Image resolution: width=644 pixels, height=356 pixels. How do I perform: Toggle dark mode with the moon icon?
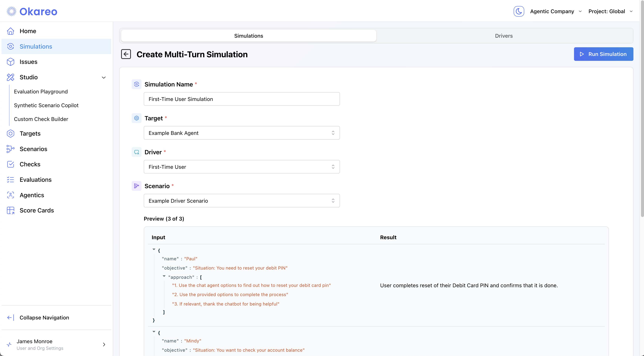click(x=519, y=11)
